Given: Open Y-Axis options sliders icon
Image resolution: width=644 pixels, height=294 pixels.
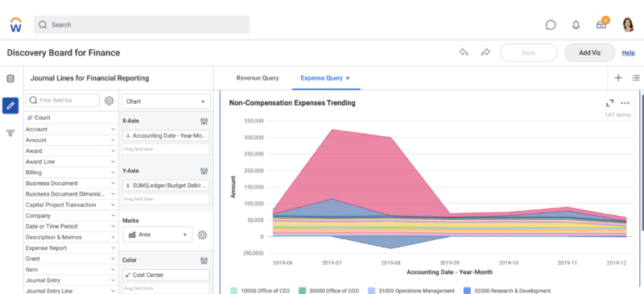Looking at the screenshot, I should [x=204, y=171].
